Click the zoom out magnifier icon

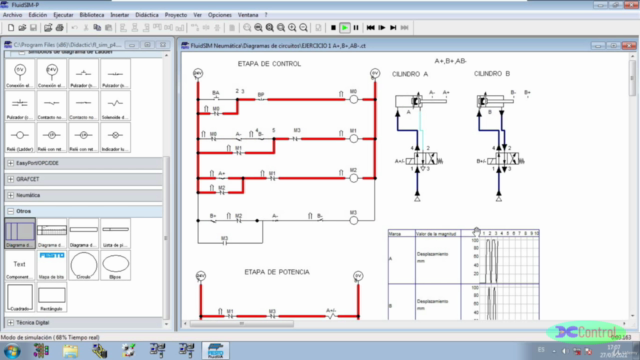point(303,28)
